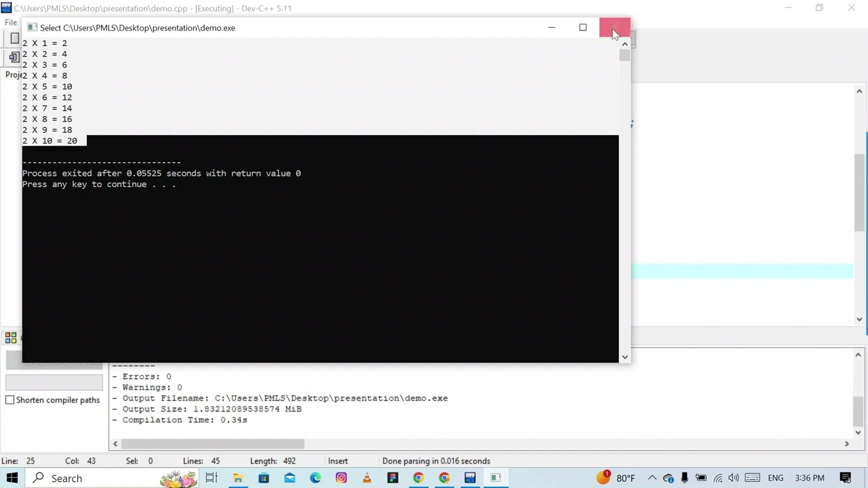Click the compile log horizontal scroll left arrow
868x488 pixels.
[x=115, y=444]
